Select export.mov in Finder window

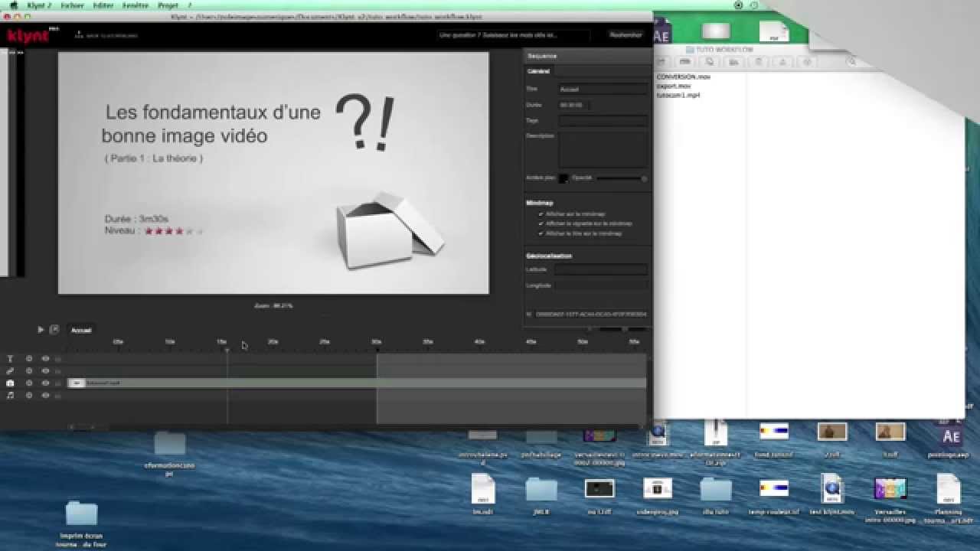click(x=674, y=86)
